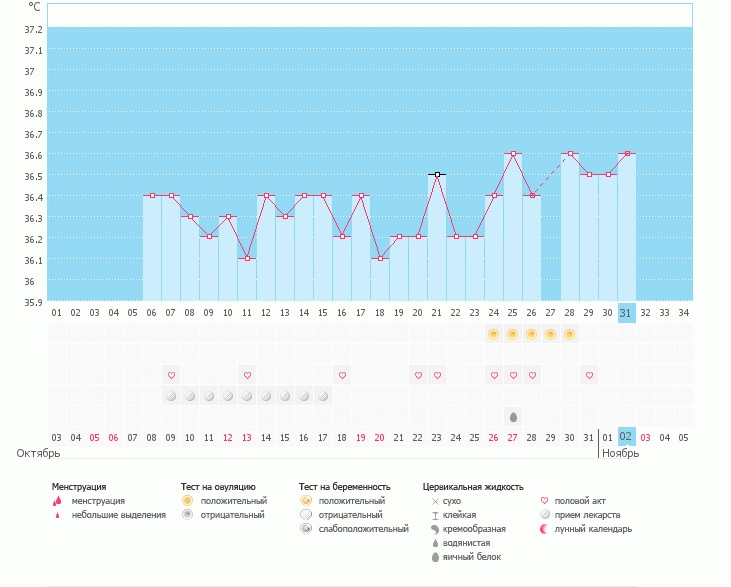Click the heart icon on cycle day 07
Viewport: 731px width, 587px height.
[x=171, y=375]
